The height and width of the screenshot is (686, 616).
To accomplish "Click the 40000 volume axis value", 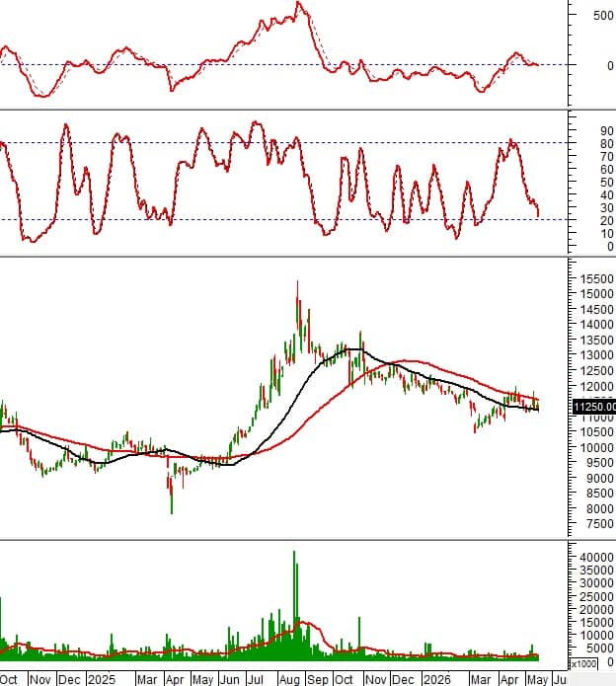I will (x=596, y=558).
